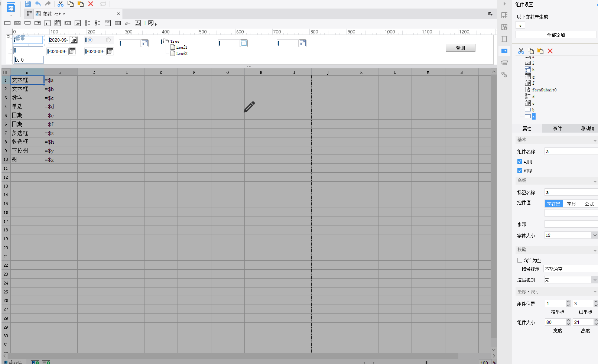Open the 填写规则 dropdown

click(x=595, y=280)
